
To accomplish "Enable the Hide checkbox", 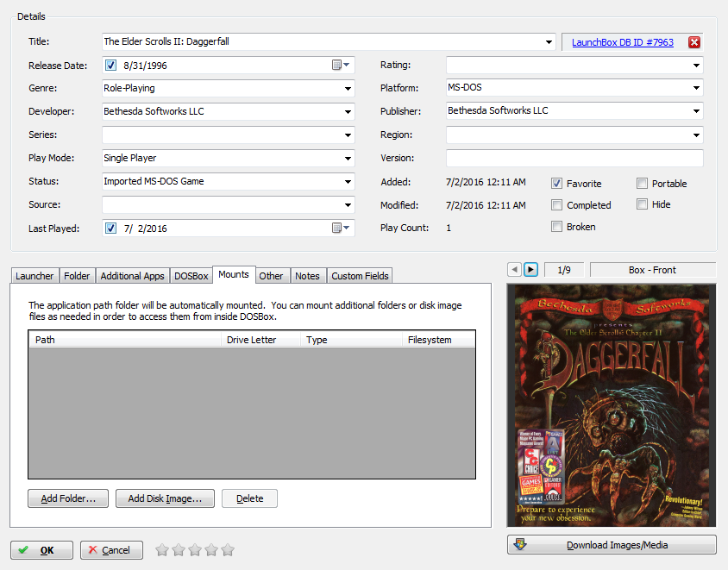I will [642, 204].
